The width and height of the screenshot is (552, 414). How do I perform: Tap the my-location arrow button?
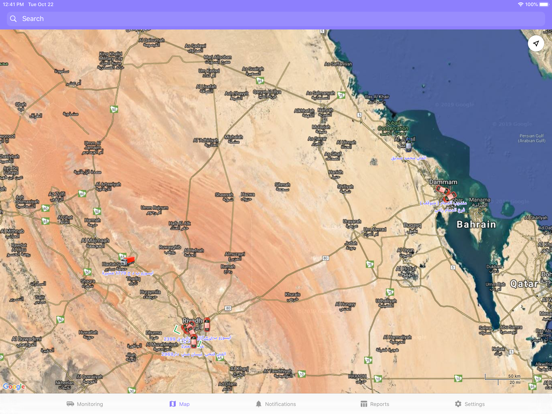[x=535, y=44]
